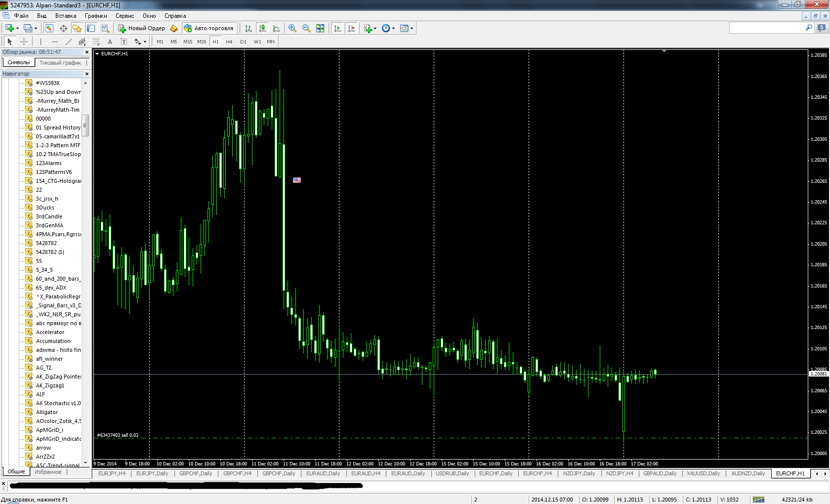Open the templates icon

pos(404,28)
